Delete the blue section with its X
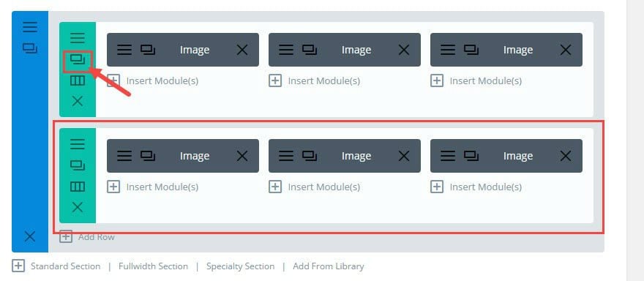 tap(30, 236)
